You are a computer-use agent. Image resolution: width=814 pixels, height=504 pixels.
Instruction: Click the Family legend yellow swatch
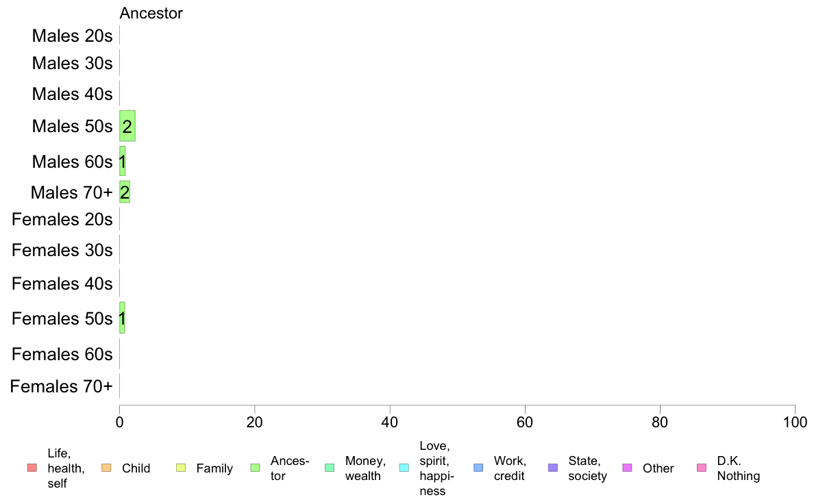tap(181, 468)
